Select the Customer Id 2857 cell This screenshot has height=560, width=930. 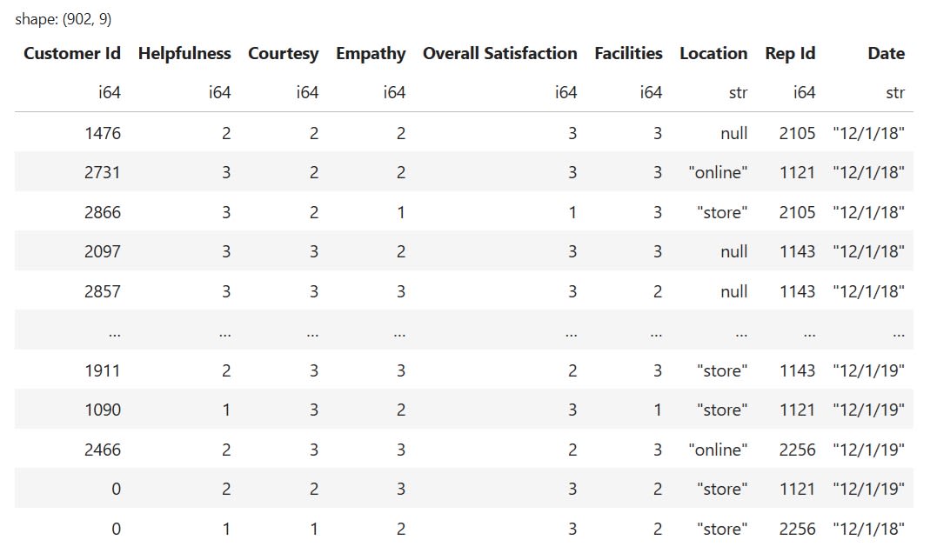click(x=103, y=291)
